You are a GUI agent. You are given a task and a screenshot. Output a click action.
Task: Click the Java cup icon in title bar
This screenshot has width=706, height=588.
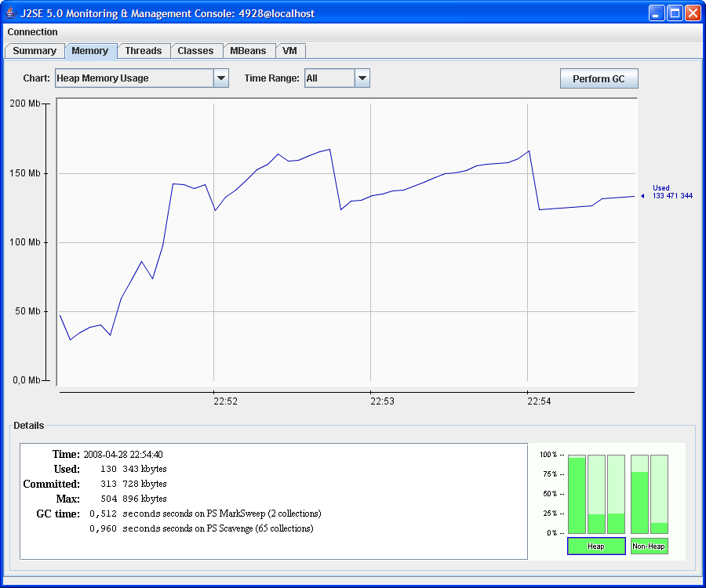(x=11, y=13)
